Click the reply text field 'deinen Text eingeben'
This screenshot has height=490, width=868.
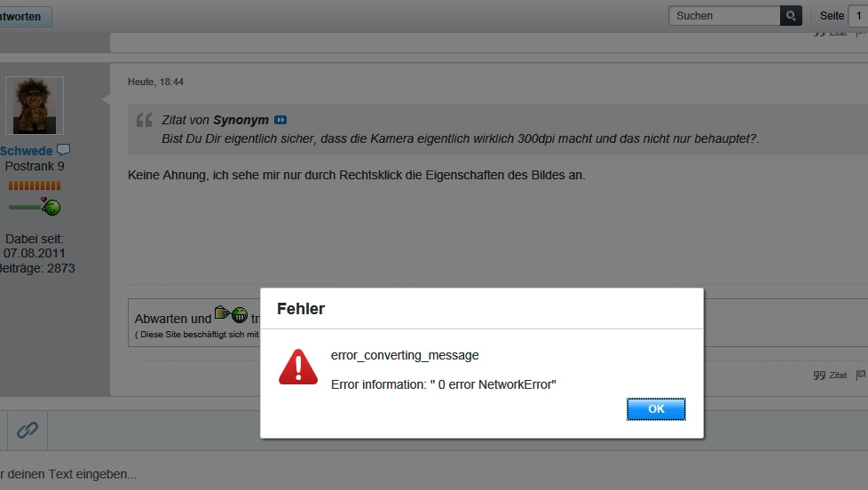[71, 474]
